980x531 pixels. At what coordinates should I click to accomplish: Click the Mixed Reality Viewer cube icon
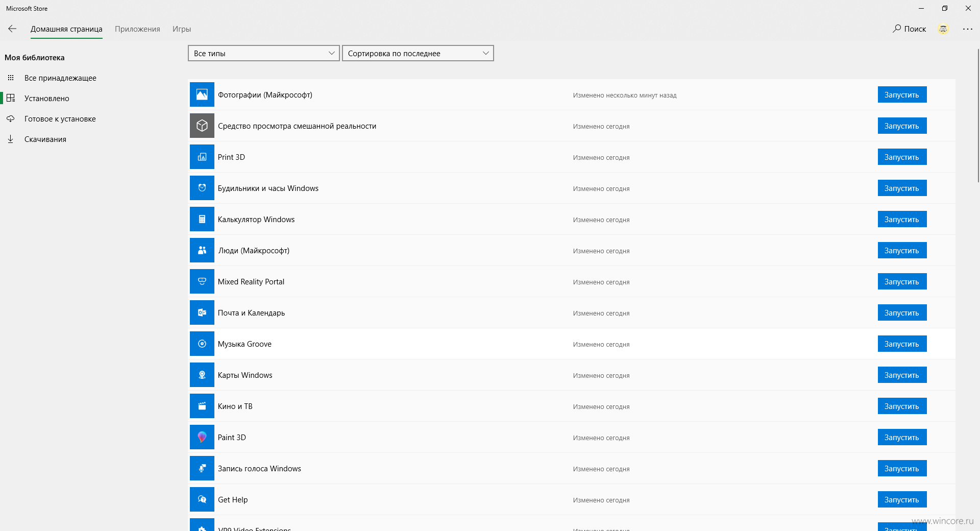[202, 126]
